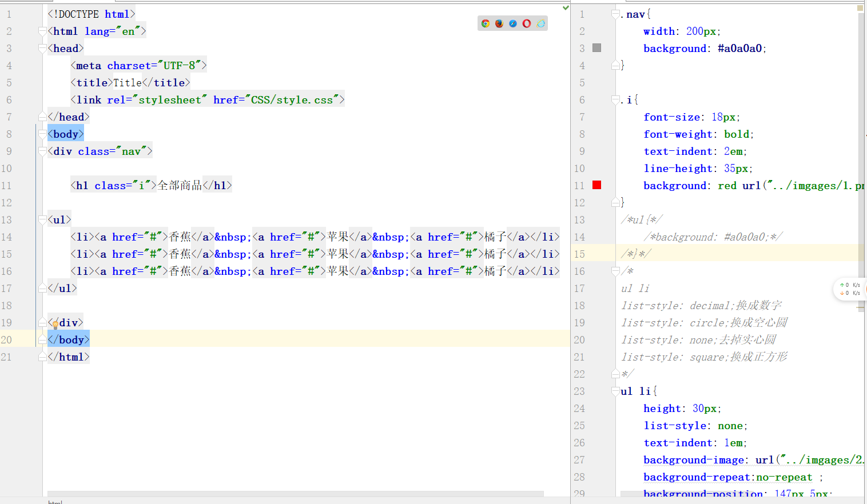The width and height of the screenshot is (867, 504).
Task: Click the #a0a0a0 color value
Action: [x=739, y=48]
